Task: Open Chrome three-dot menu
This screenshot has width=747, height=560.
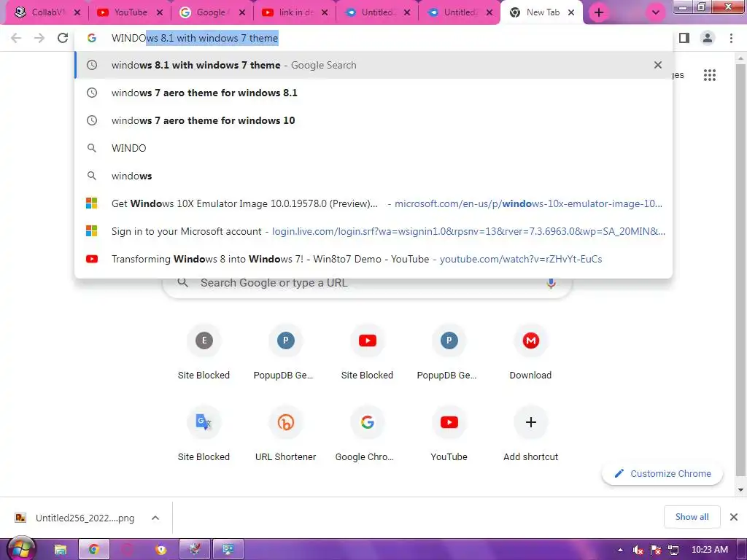Action: [731, 38]
